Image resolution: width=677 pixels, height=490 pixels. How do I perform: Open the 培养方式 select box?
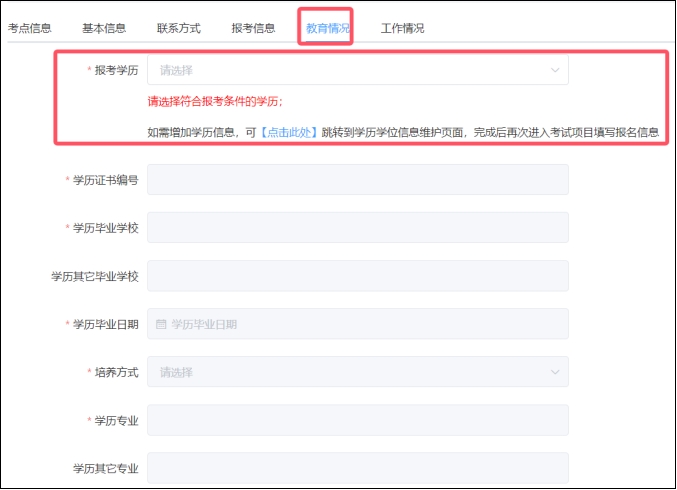click(x=350, y=372)
